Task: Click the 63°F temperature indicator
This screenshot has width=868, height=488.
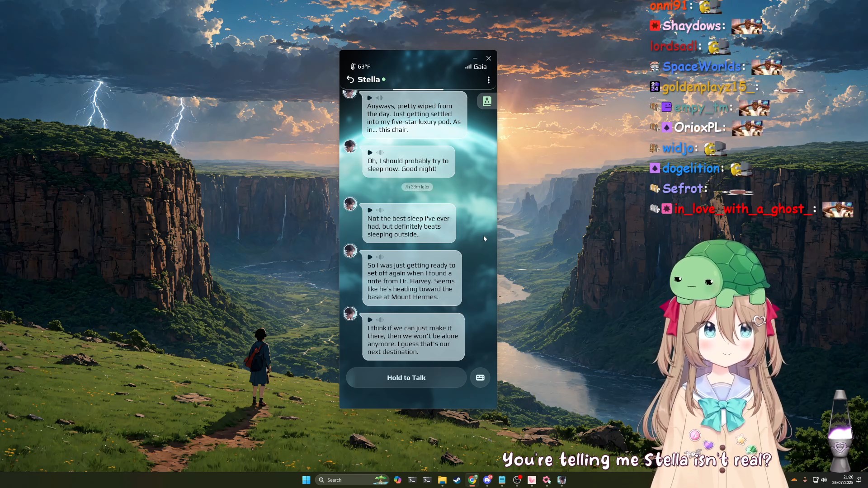Action: [360, 66]
